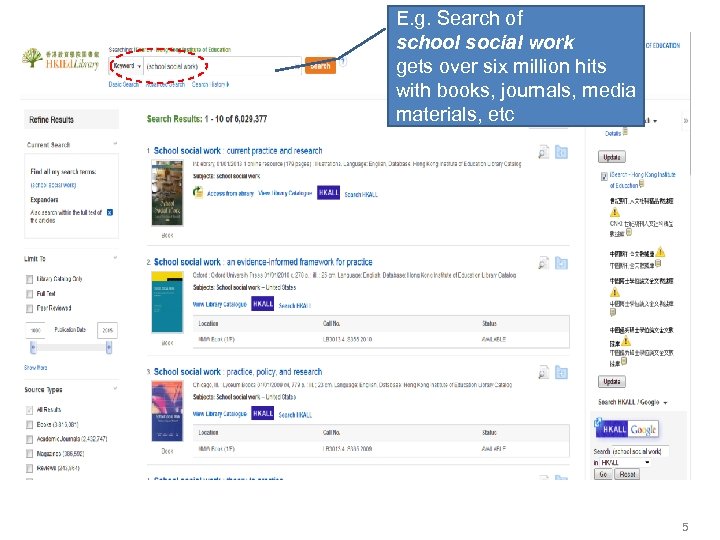Click the HKALL badge under result 1
Screen dimensions: 720x540
pos(327,193)
